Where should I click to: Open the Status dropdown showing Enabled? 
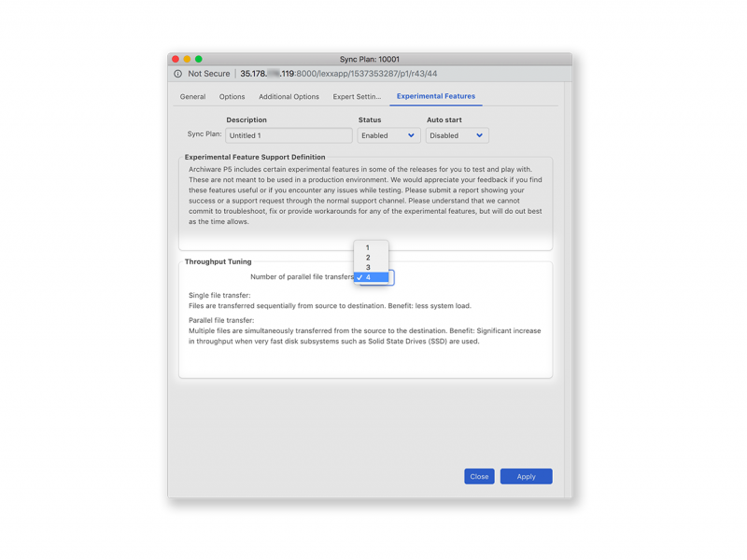(388, 135)
